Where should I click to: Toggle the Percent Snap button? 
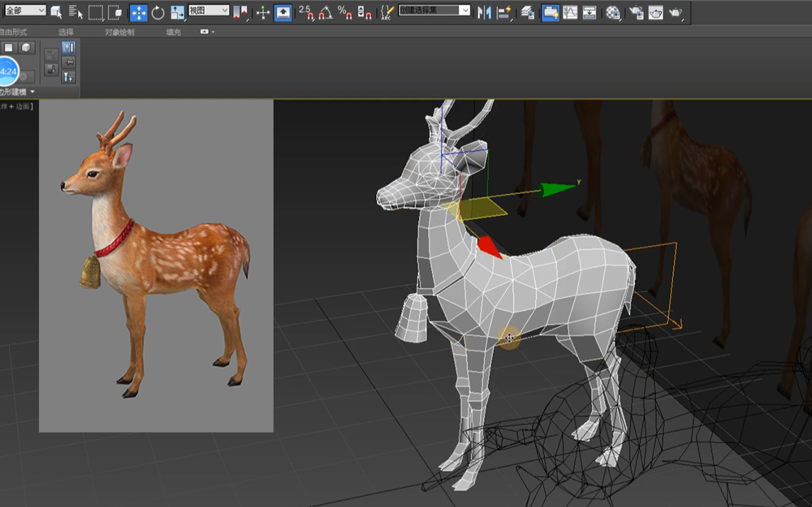point(345,13)
